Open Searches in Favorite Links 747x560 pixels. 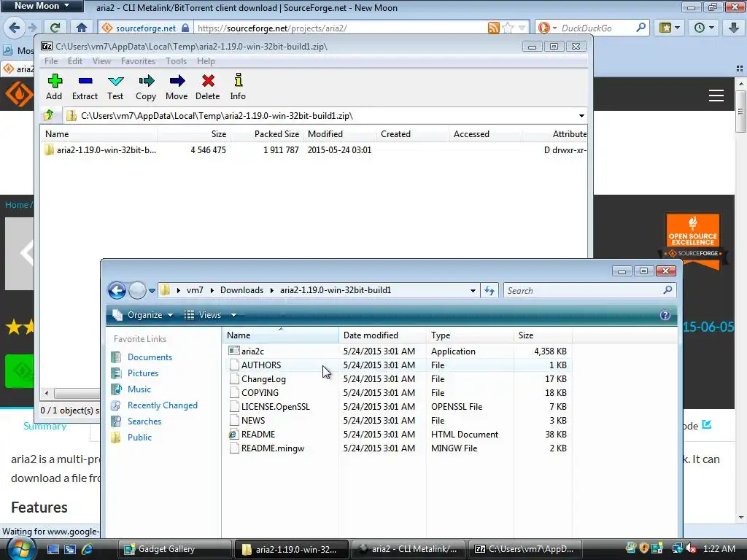[x=144, y=421]
